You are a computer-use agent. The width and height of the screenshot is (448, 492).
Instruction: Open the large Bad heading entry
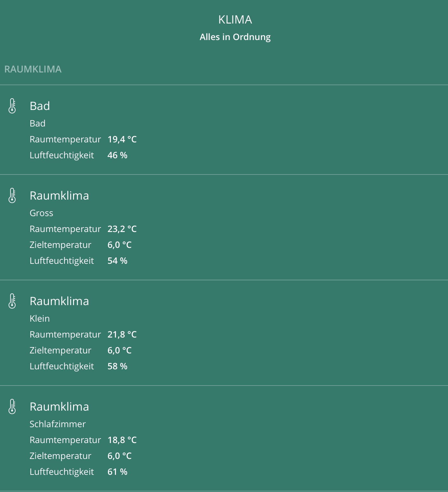(40, 106)
